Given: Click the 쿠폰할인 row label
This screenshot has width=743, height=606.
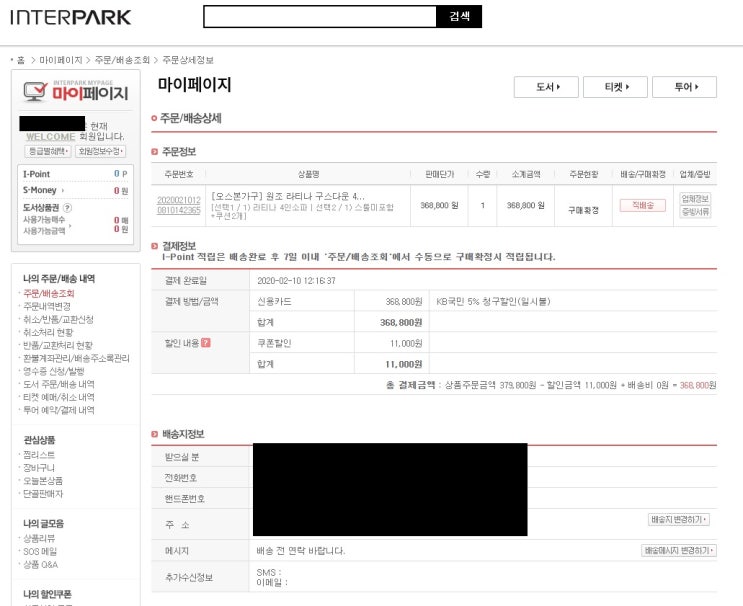Looking at the screenshot, I should click(x=274, y=343).
